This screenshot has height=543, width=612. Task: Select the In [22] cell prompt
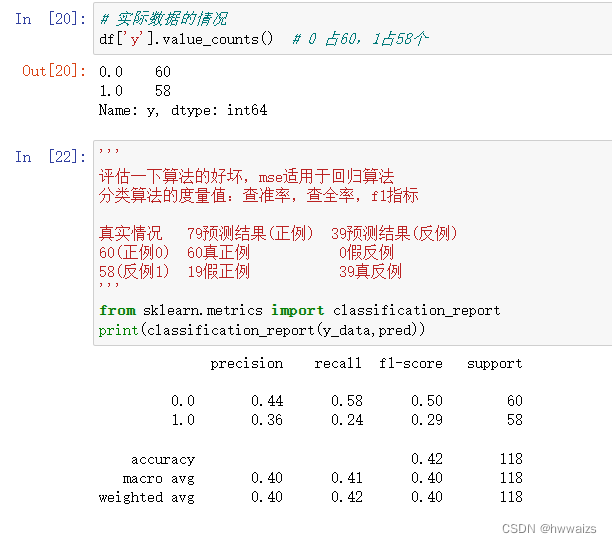coord(50,157)
